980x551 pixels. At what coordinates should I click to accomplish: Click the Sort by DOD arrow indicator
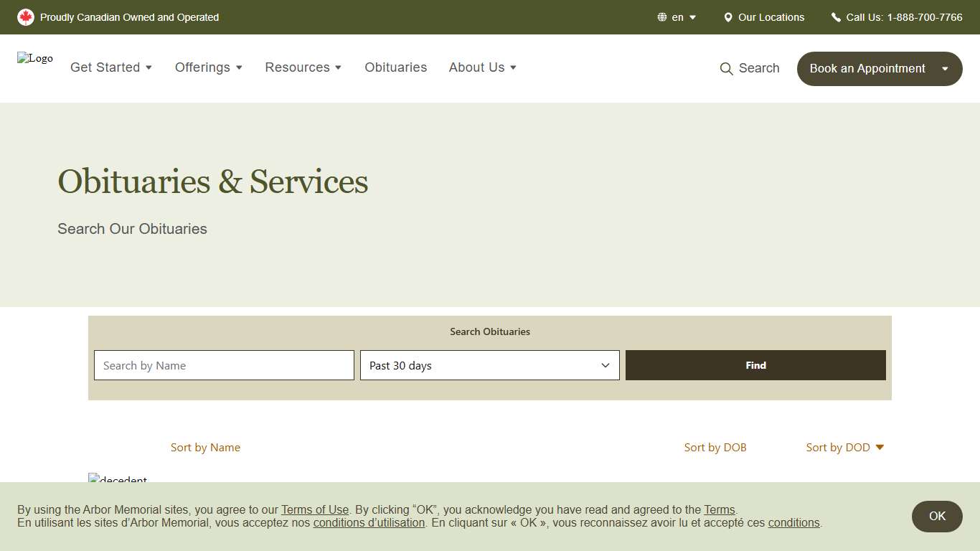(880, 448)
